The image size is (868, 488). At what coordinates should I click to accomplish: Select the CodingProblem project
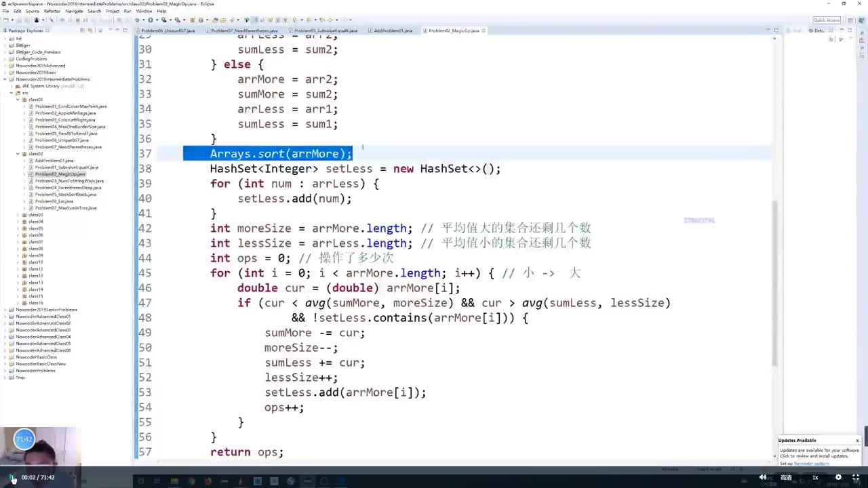(x=31, y=59)
